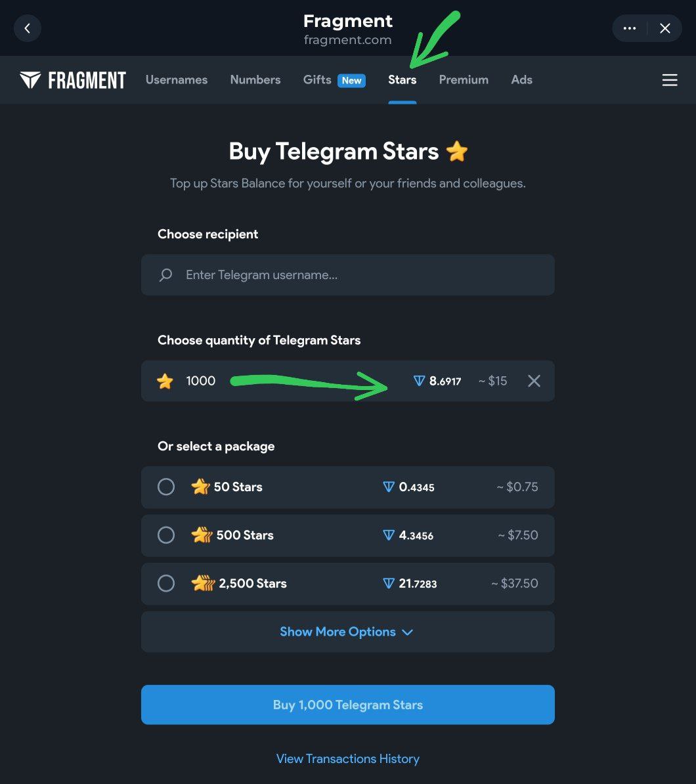Clear the 1000 stars quantity field
This screenshot has width=696, height=784.
(x=534, y=381)
